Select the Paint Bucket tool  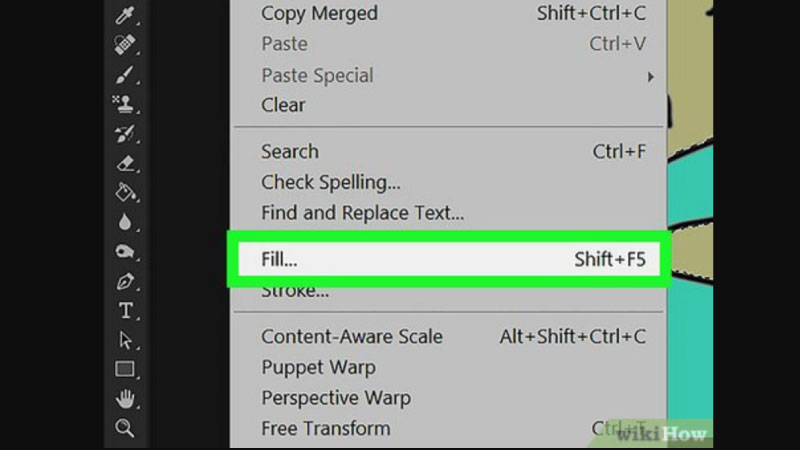point(125,193)
